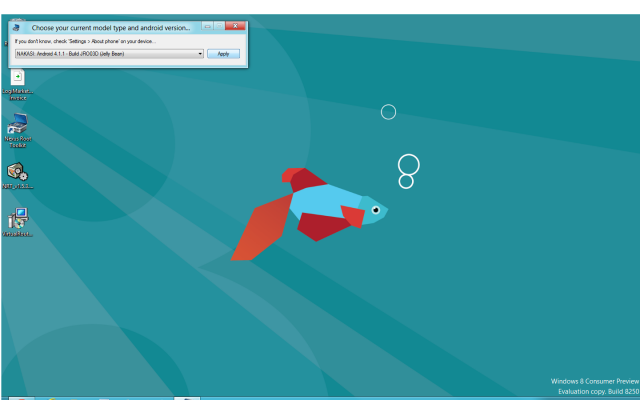The width and height of the screenshot is (640, 400).
Task: Select the VirtualRout... setup desktop icon
Action: click(18, 222)
